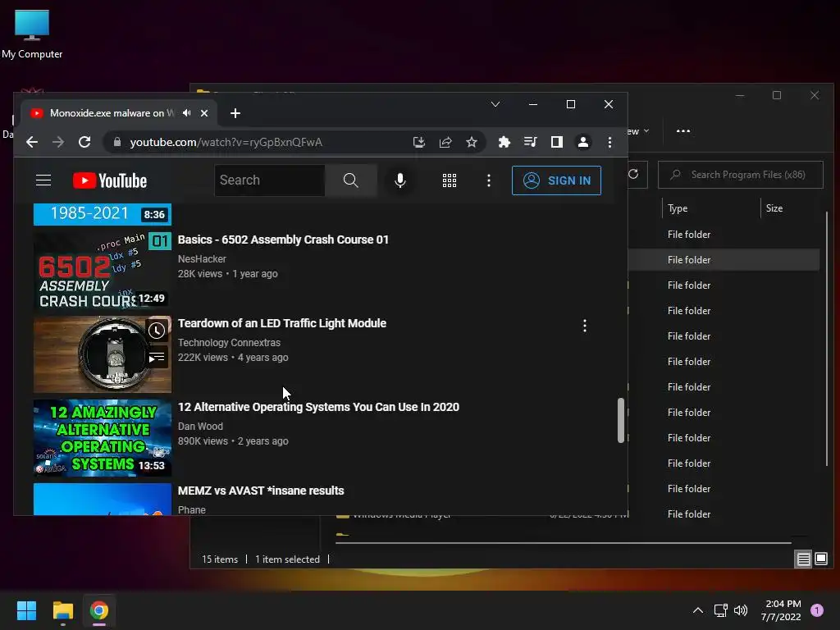Open volume icon in system tray
This screenshot has height=630, width=840.
pyautogui.click(x=741, y=610)
